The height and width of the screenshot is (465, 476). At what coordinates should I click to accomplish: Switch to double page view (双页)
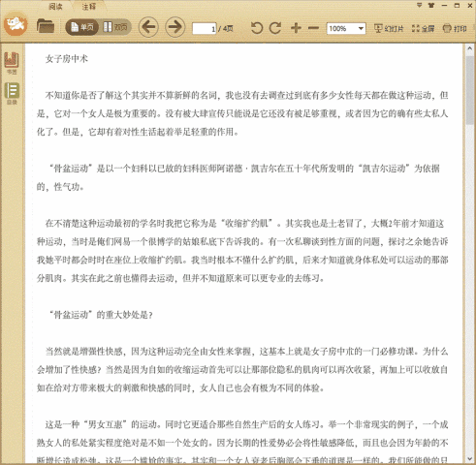pos(115,27)
